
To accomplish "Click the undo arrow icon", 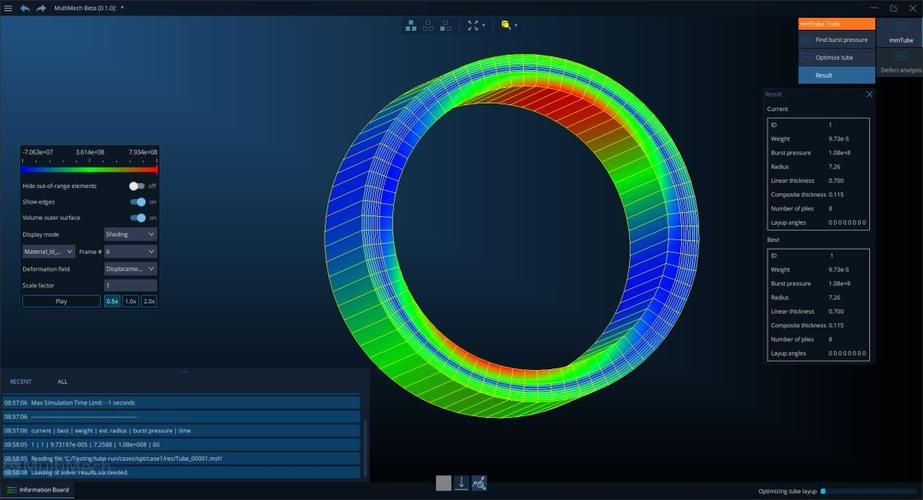I will tap(25, 8).
